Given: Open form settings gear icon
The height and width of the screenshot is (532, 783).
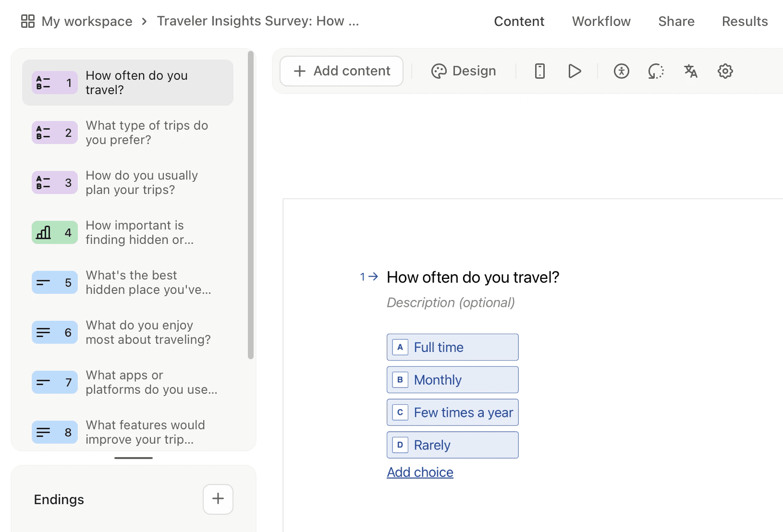Looking at the screenshot, I should point(725,71).
